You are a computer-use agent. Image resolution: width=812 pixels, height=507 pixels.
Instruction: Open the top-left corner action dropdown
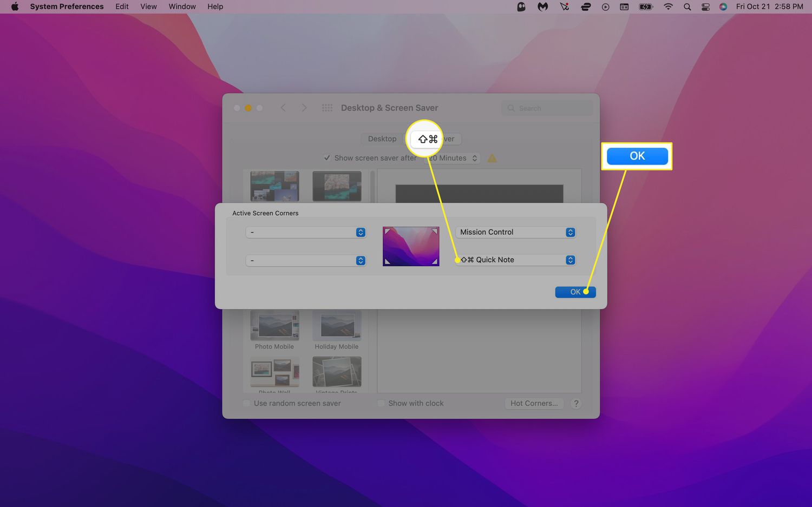306,232
